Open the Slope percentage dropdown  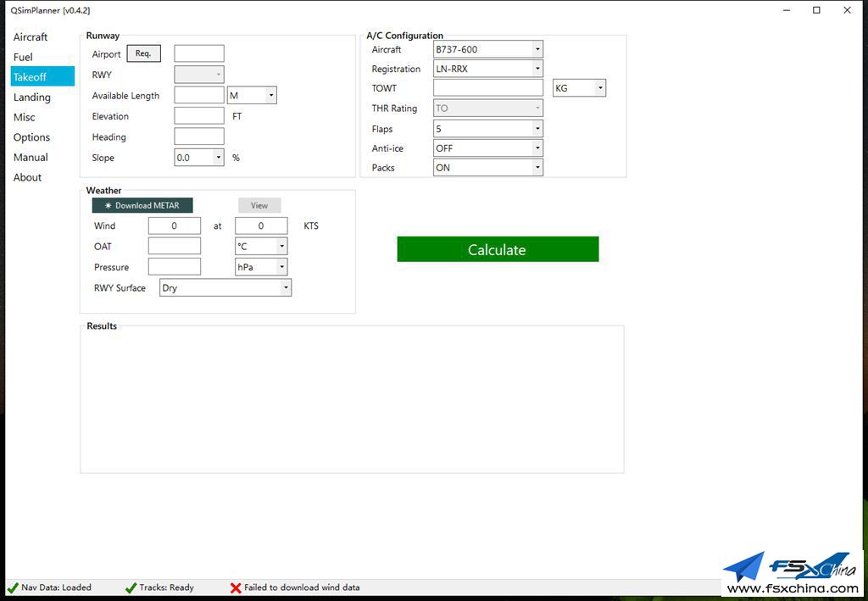pos(199,158)
